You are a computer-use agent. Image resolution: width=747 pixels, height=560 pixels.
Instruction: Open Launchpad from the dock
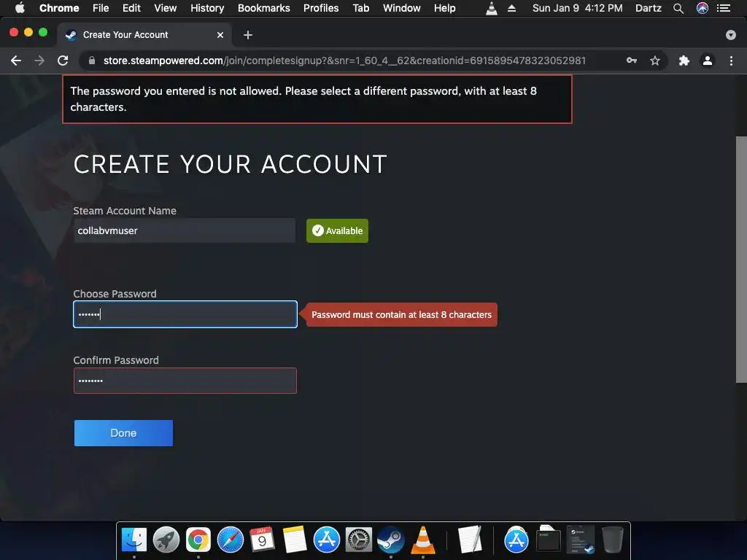(166, 540)
